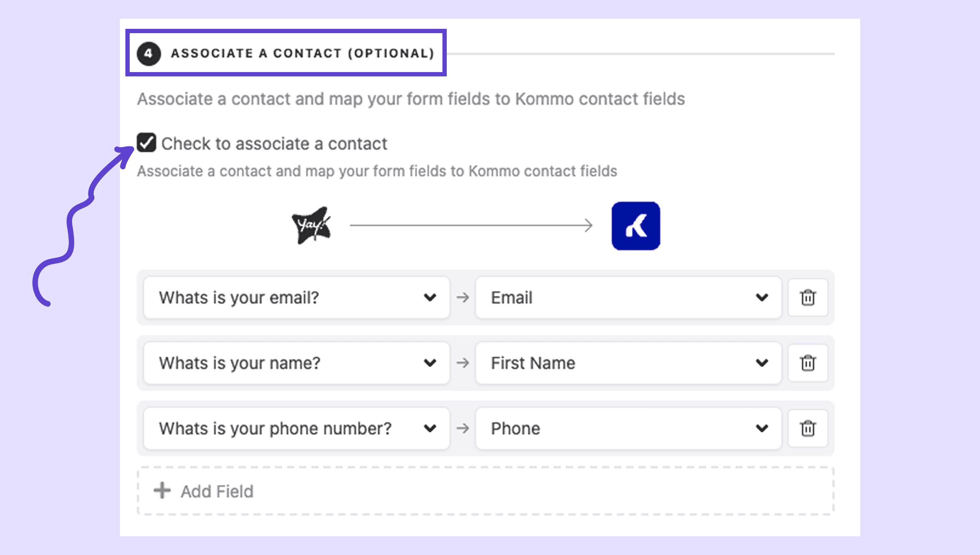Screen dimensions: 980x555
Task: Click the step 4 number badge
Action: [x=148, y=53]
